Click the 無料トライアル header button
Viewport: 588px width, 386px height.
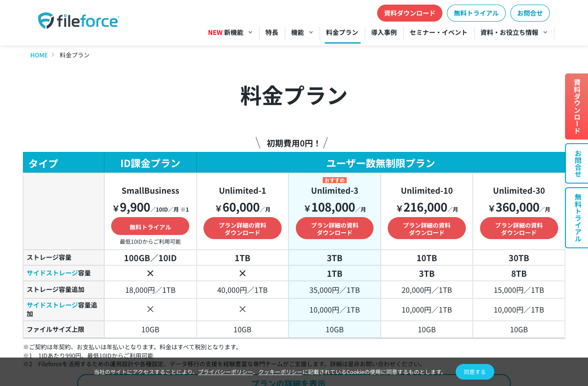click(x=476, y=13)
